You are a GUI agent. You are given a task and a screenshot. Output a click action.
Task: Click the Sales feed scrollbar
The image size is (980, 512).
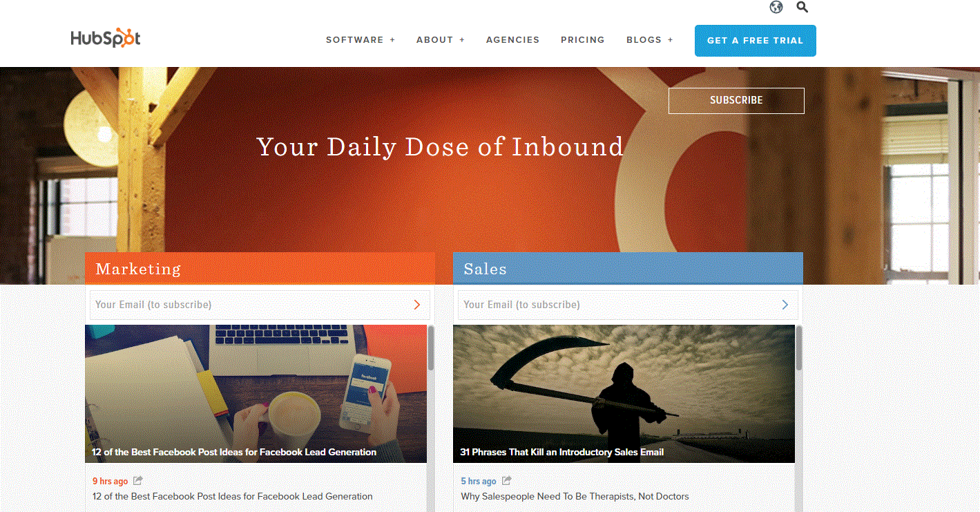click(799, 418)
